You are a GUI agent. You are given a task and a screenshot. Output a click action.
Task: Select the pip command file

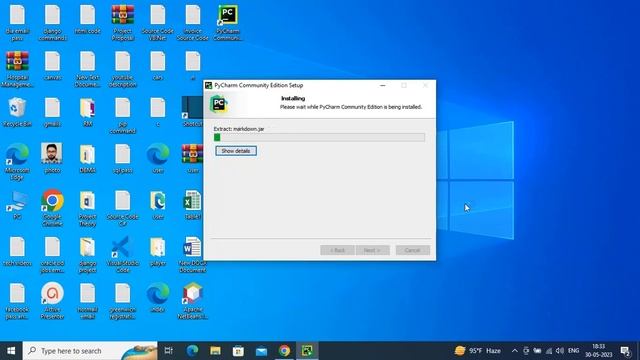click(x=122, y=116)
